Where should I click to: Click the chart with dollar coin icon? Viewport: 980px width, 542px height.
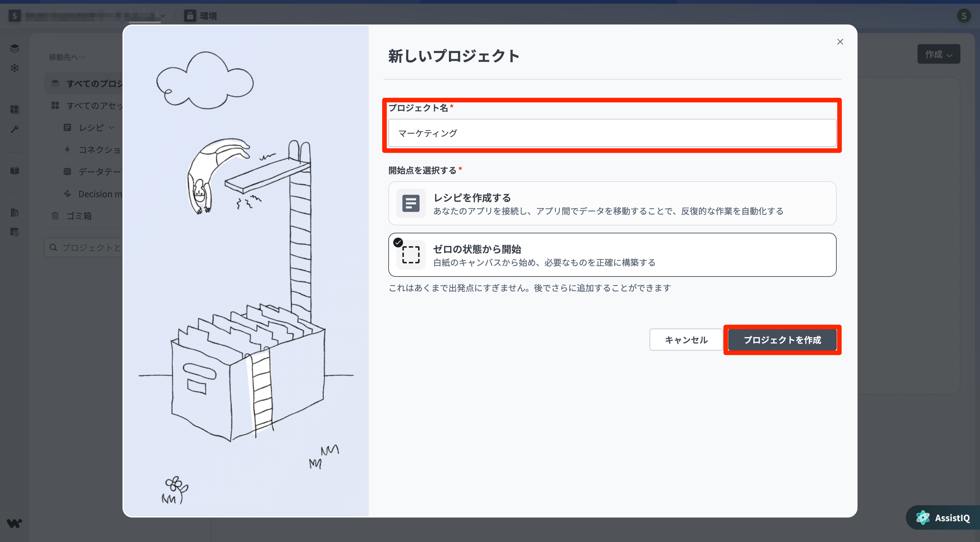[x=14, y=232]
